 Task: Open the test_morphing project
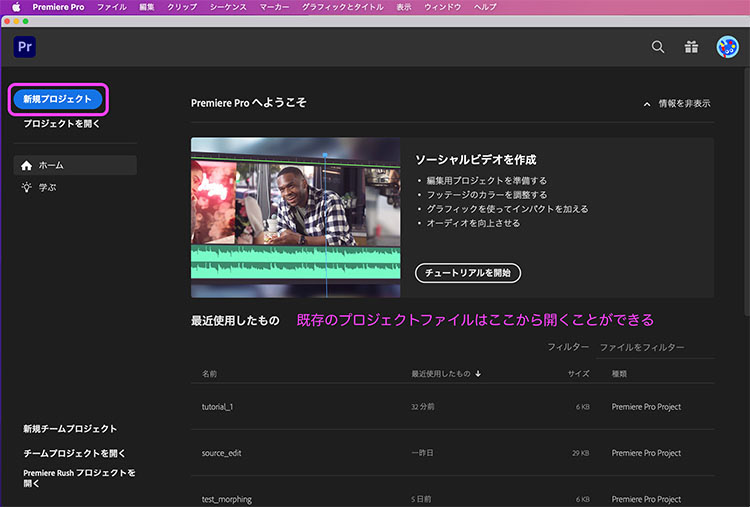click(x=227, y=499)
